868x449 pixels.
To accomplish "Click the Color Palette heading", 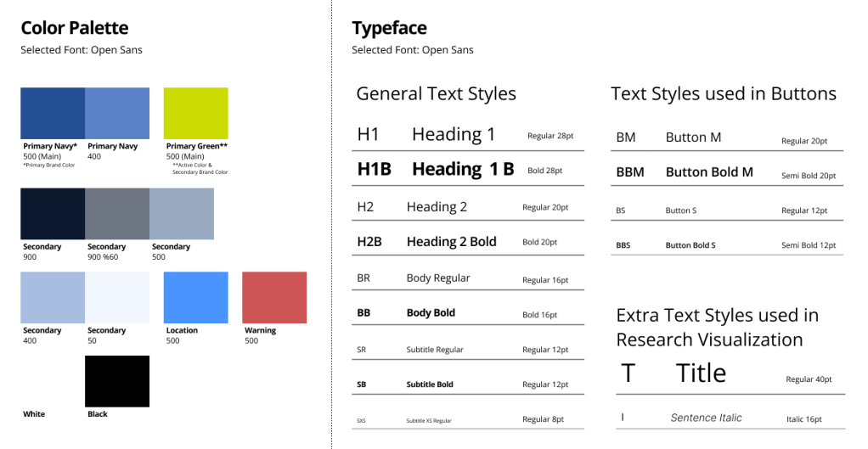I will pos(75,30).
